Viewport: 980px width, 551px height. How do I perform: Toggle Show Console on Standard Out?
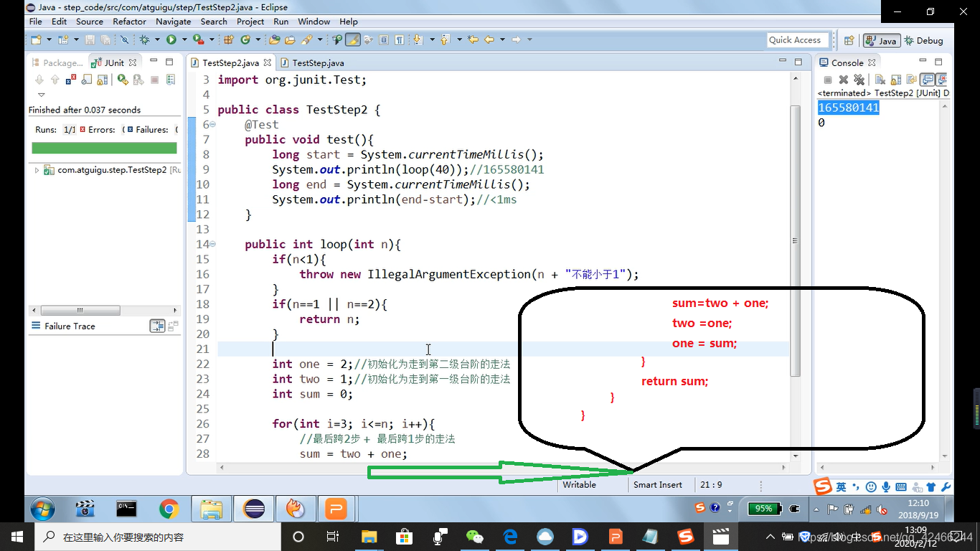pos(927,80)
